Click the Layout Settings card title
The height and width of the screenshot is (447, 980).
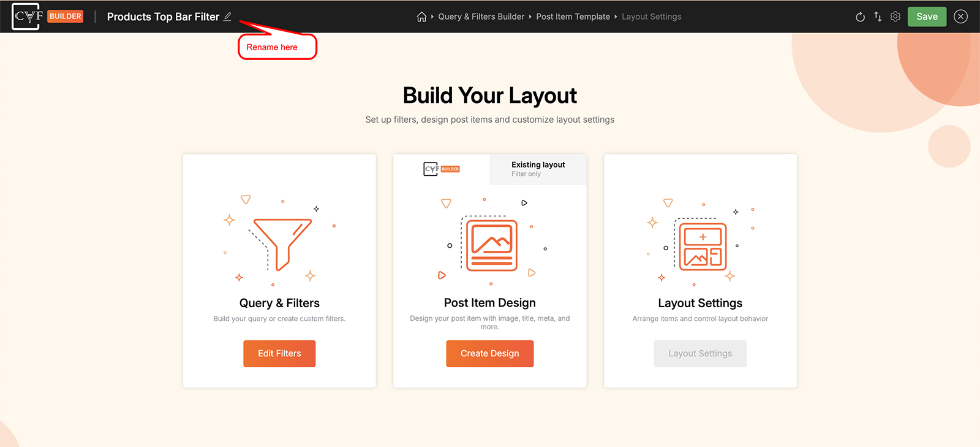click(x=700, y=303)
